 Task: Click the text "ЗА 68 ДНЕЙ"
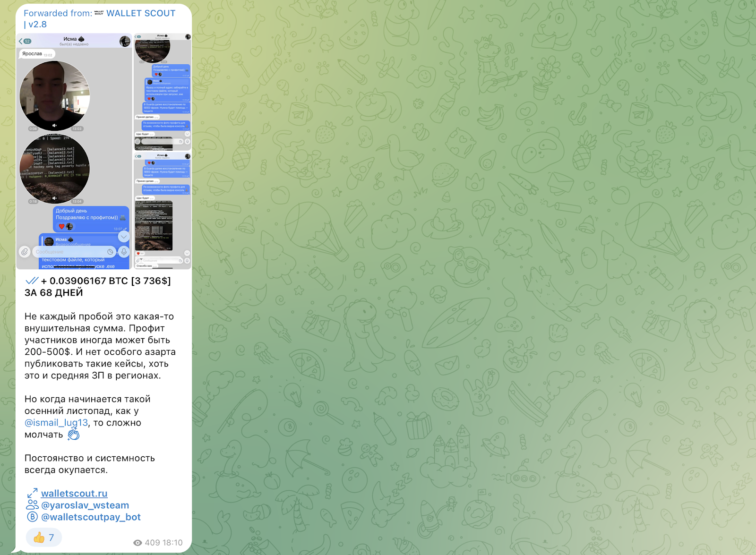click(x=54, y=292)
